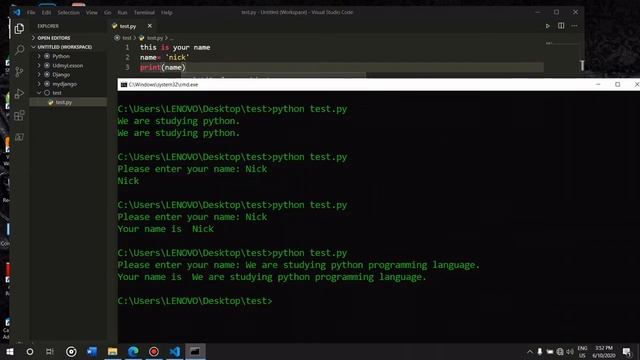Screen dimensions: 640x360
Task: Open the Edit menu
Action: (47, 13)
